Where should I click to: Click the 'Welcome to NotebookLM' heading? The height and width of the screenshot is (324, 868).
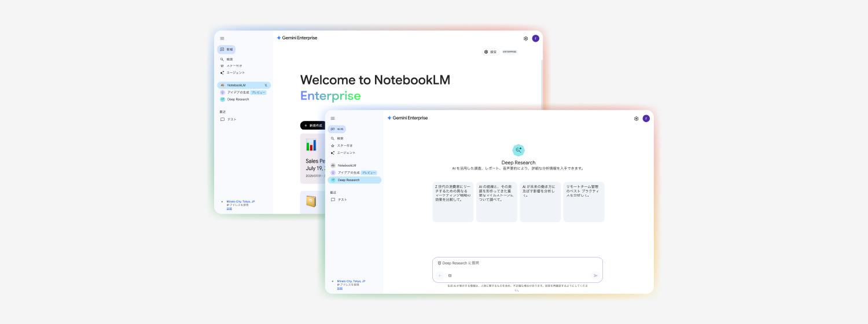[375, 80]
